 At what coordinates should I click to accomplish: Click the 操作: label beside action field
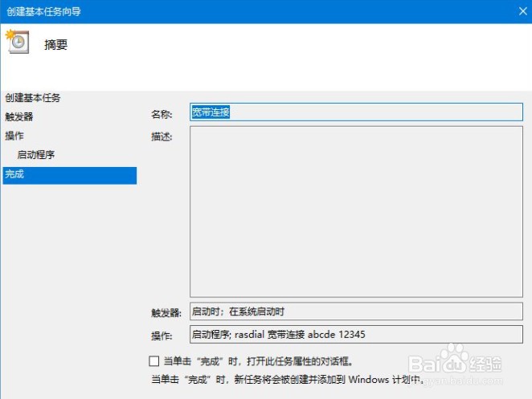(x=162, y=336)
